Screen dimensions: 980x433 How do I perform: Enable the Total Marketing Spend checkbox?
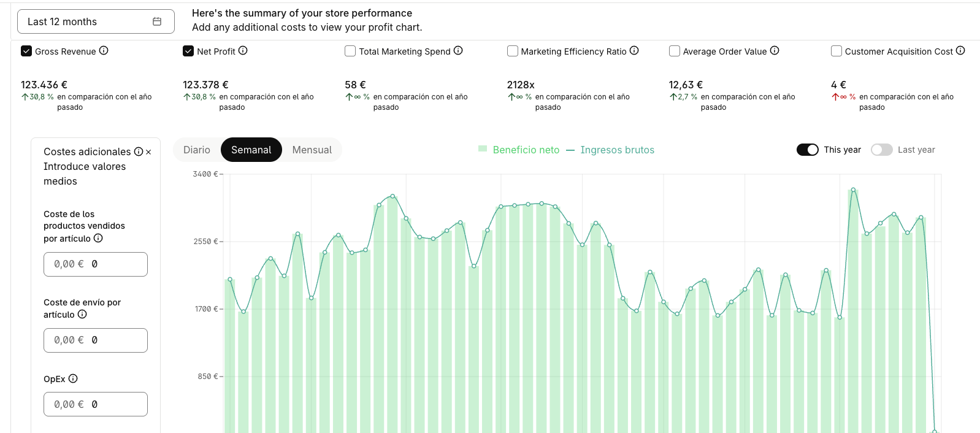[x=350, y=51]
